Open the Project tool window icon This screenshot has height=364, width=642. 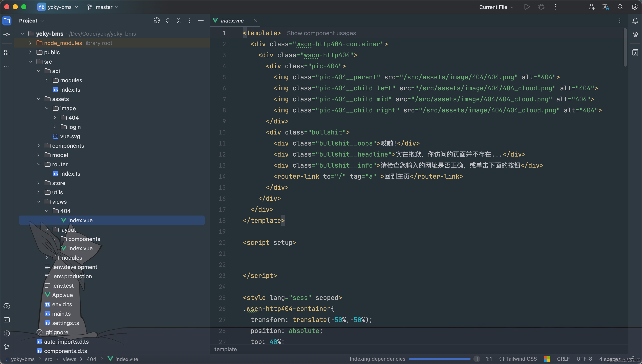(x=7, y=21)
